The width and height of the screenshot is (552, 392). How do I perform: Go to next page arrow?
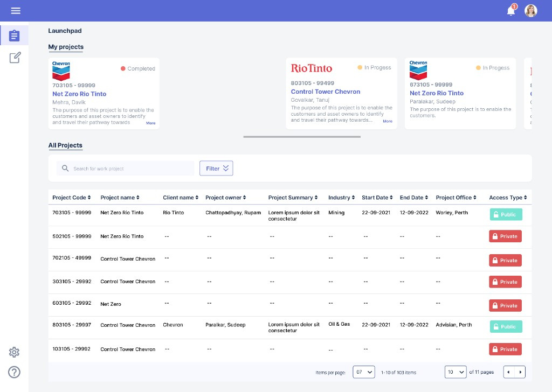pyautogui.click(x=520, y=372)
